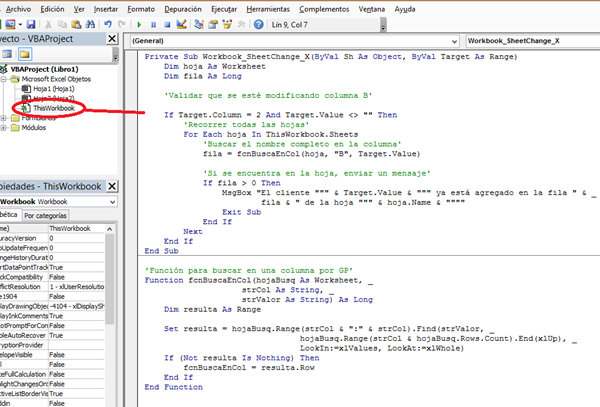
Task: Collapse the Microsoft Excel Objetos node
Action: [5, 79]
